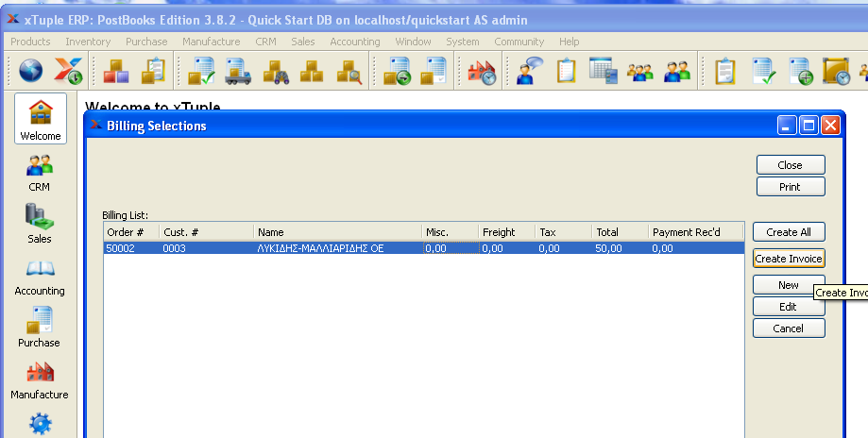
Task: Open the Help menu
Action: pyautogui.click(x=570, y=42)
